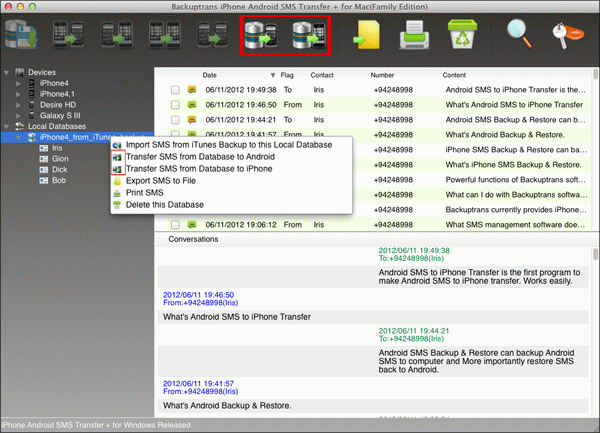Click the Local Databases icon in sidebar
The height and width of the screenshot is (433, 600).
pyautogui.click(x=20, y=126)
